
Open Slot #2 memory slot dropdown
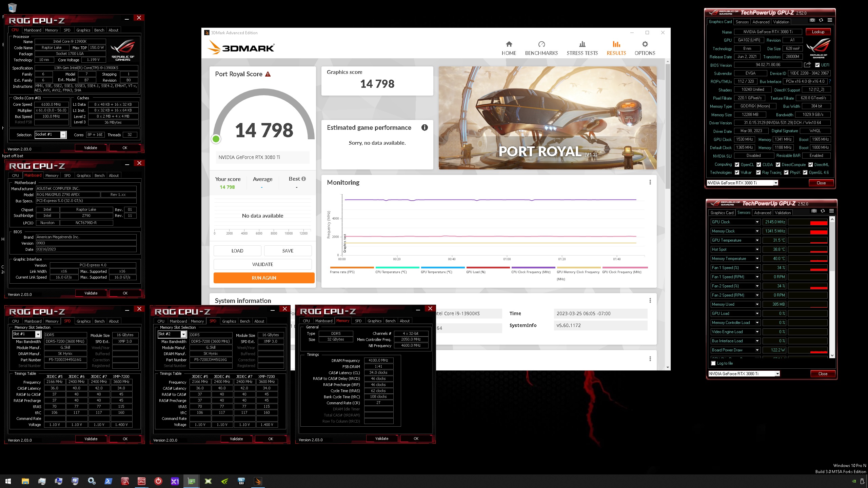(x=183, y=334)
